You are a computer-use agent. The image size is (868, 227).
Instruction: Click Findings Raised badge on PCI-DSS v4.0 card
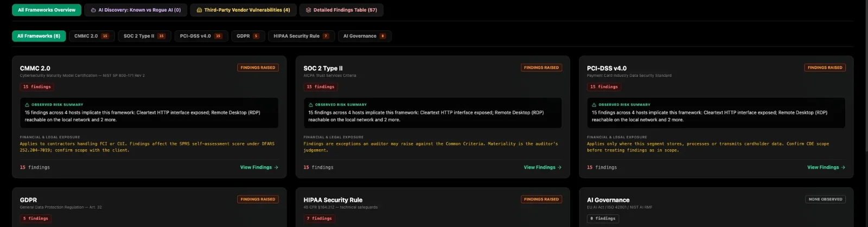[x=825, y=68]
